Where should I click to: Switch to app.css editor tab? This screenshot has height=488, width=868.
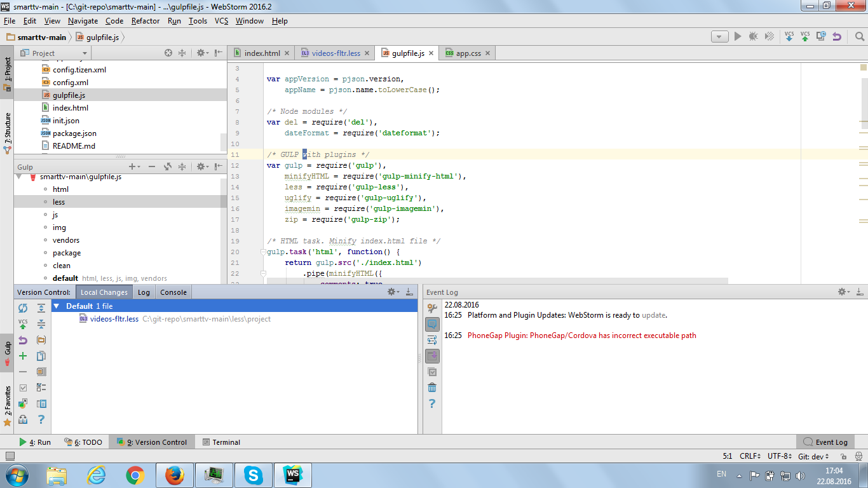tap(468, 53)
